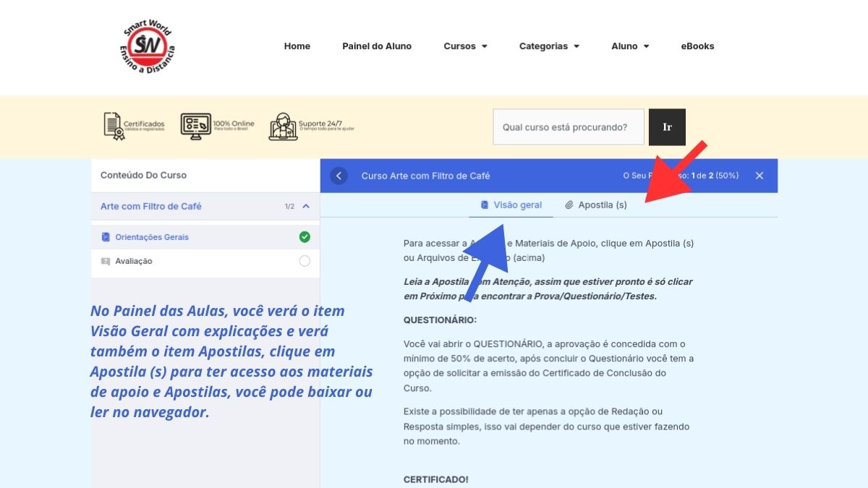Open the eBooks menu link
The image size is (868, 488).
click(697, 46)
